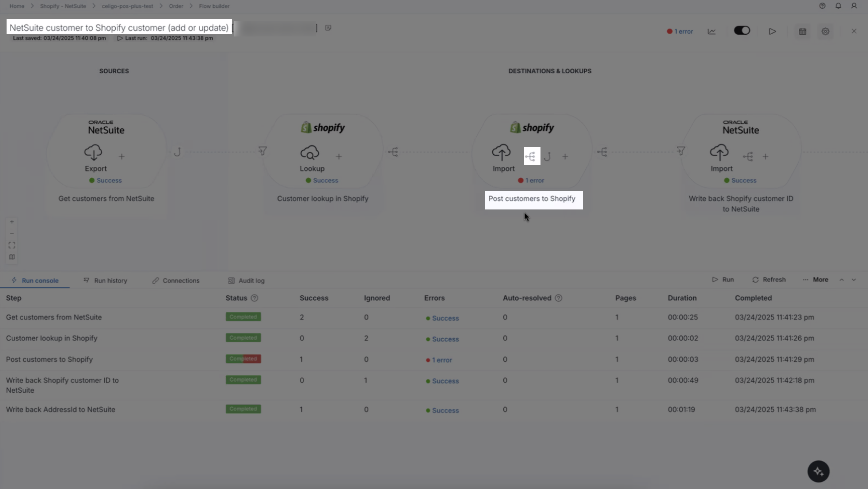Screen dimensions: 868x489
Task: Click the Shopify Lookup cloud icon
Action: pyautogui.click(x=310, y=152)
